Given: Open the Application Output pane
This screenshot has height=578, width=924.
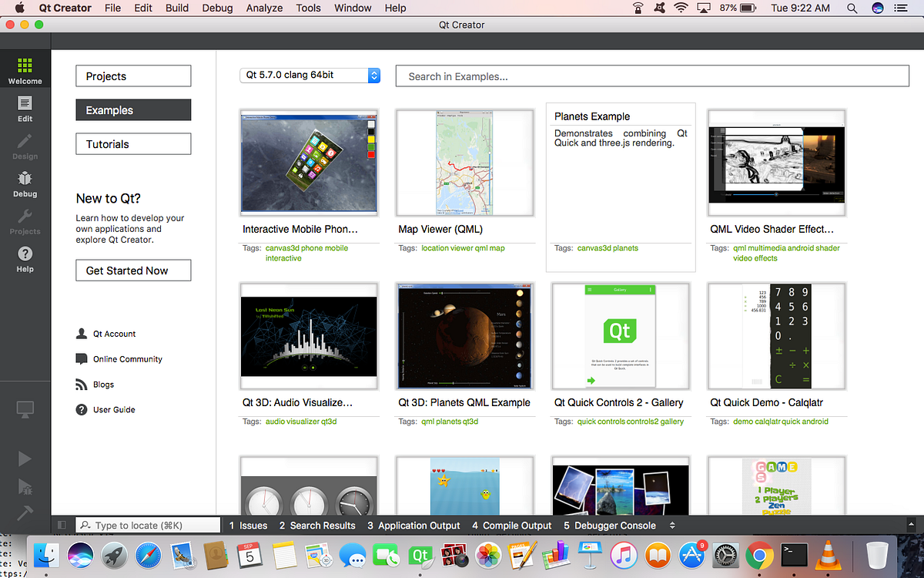Looking at the screenshot, I should (x=413, y=525).
